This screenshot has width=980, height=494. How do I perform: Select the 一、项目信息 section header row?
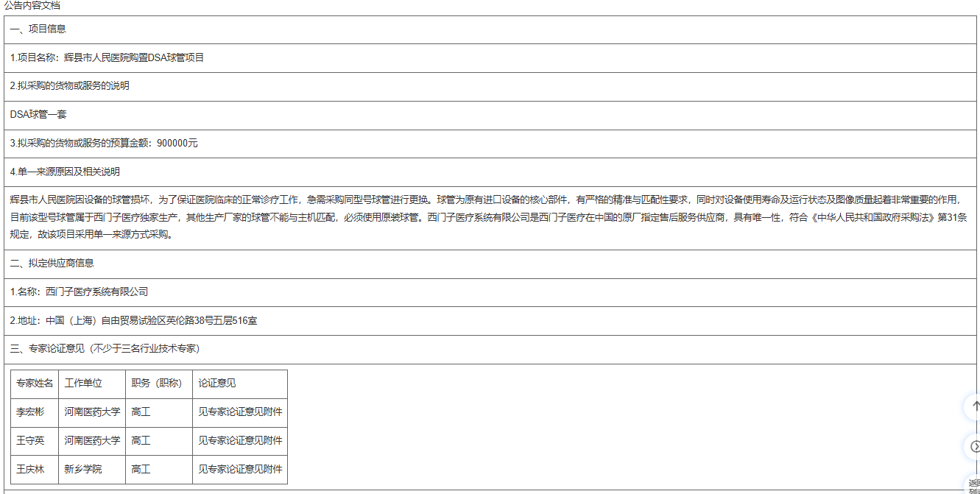pos(38,29)
